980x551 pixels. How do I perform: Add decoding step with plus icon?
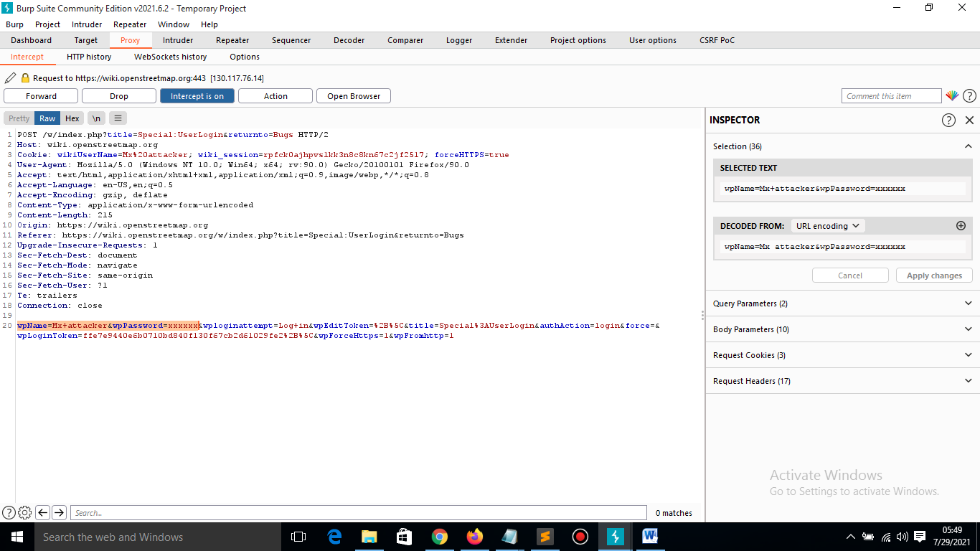tap(961, 225)
